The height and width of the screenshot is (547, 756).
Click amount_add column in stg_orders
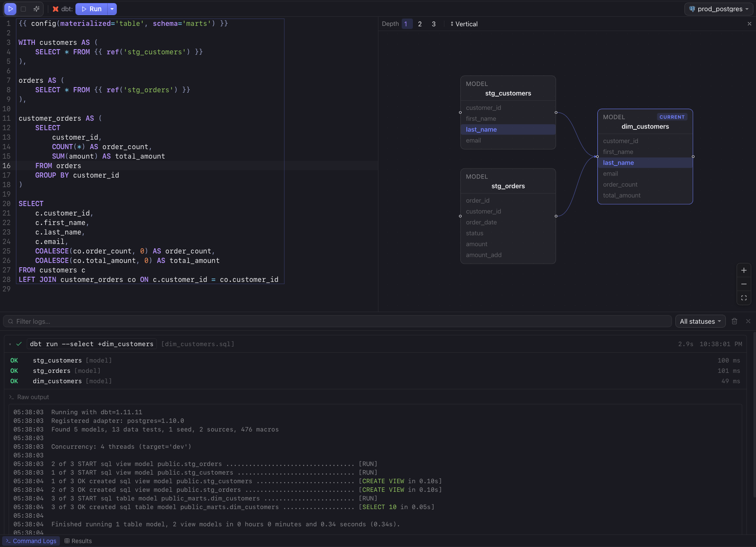(508, 255)
